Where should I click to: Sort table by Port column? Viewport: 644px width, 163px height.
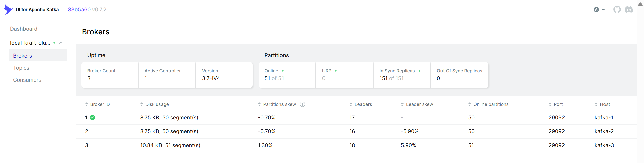(558, 104)
